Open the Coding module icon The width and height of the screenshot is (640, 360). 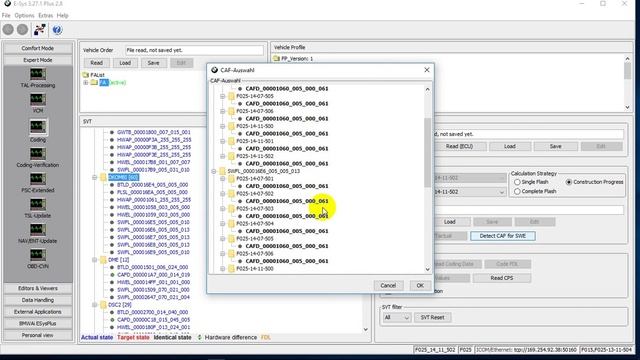pos(38,127)
